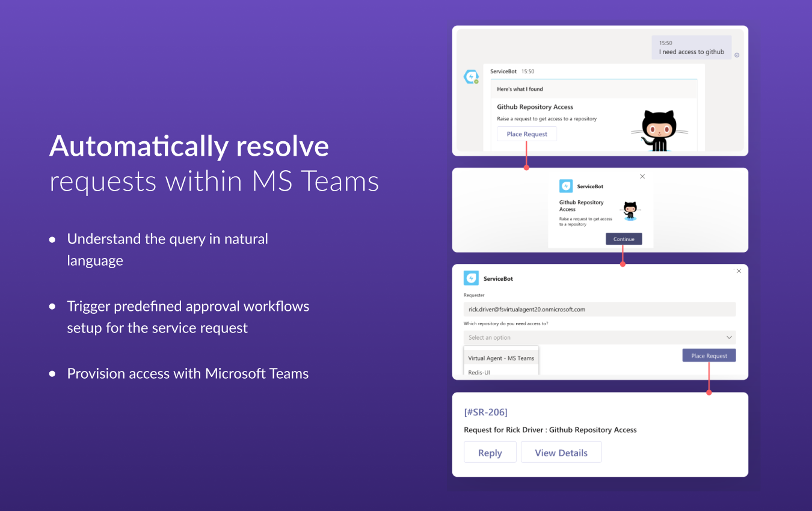
Task: Close the ServiceBot request form
Action: tap(739, 271)
